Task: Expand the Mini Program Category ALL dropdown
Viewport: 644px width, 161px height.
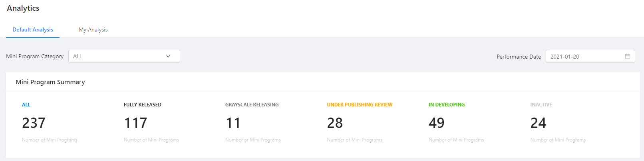Action: point(124,56)
